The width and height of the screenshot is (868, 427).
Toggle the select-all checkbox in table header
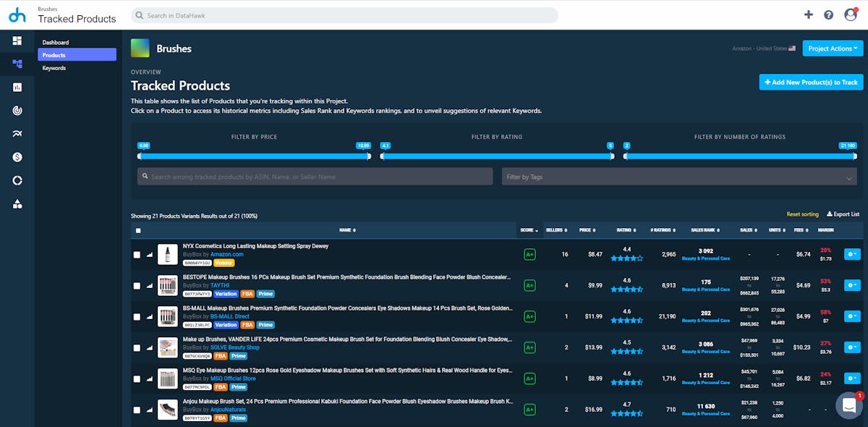[138, 230]
